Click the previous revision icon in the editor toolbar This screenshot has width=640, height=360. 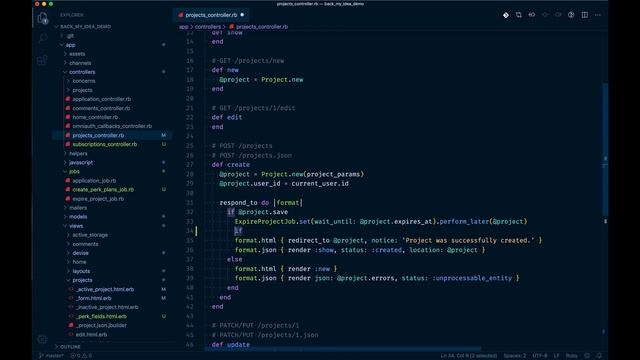coord(532,15)
